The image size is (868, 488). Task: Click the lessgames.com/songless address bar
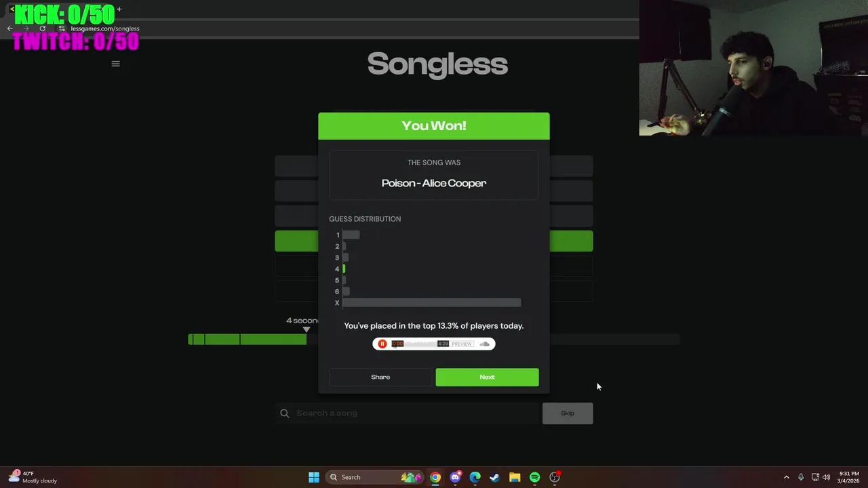[105, 28]
